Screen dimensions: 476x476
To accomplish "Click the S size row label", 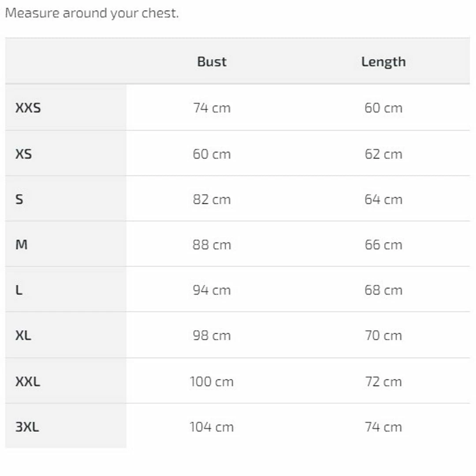I will pyautogui.click(x=19, y=199).
